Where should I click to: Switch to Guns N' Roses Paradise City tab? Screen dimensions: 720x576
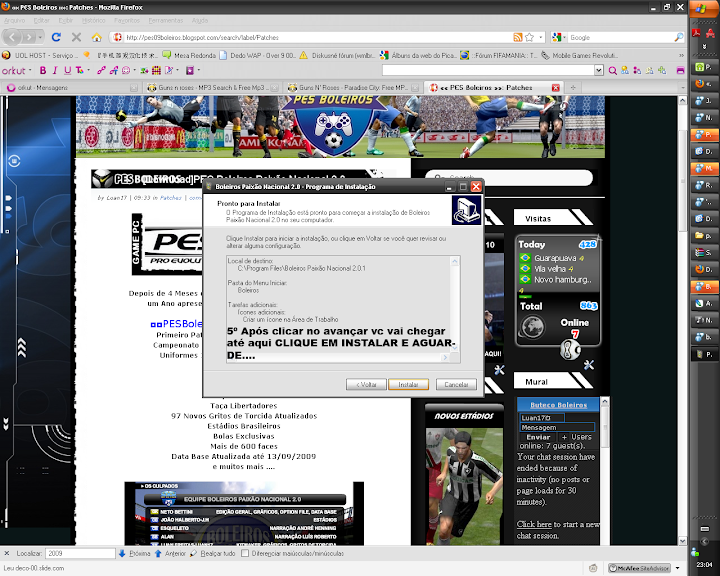tap(353, 87)
